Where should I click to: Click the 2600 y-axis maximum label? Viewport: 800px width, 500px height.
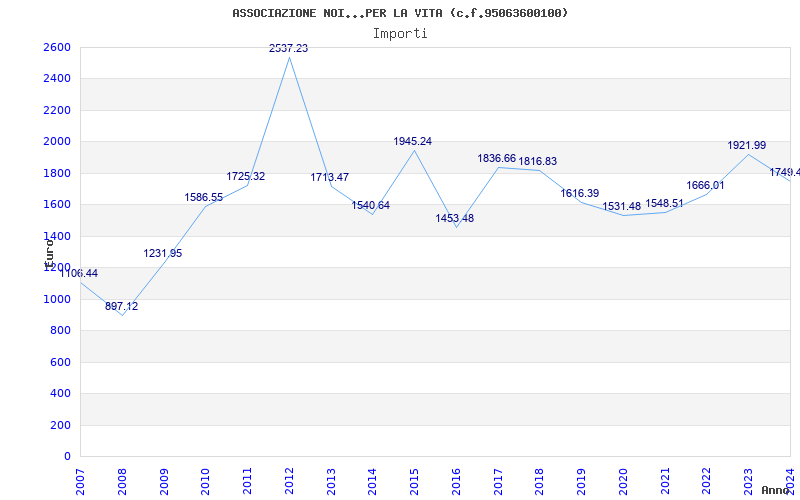(x=57, y=47)
